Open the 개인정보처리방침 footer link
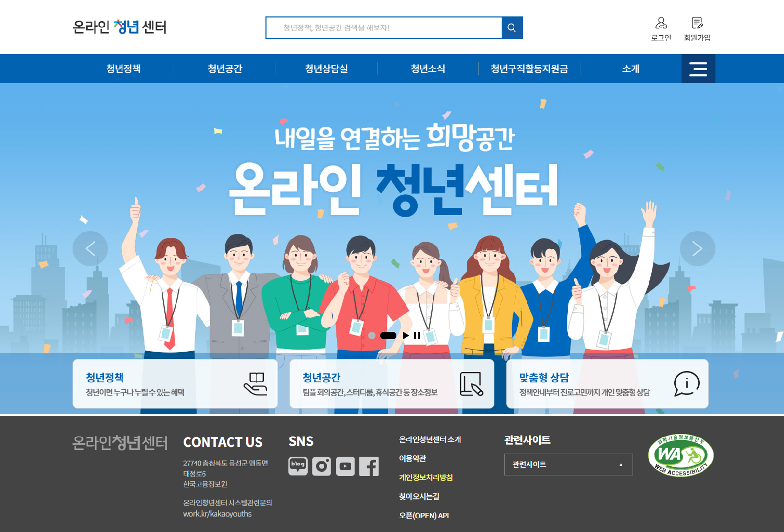Viewport: 784px width, 532px height. coord(426,477)
